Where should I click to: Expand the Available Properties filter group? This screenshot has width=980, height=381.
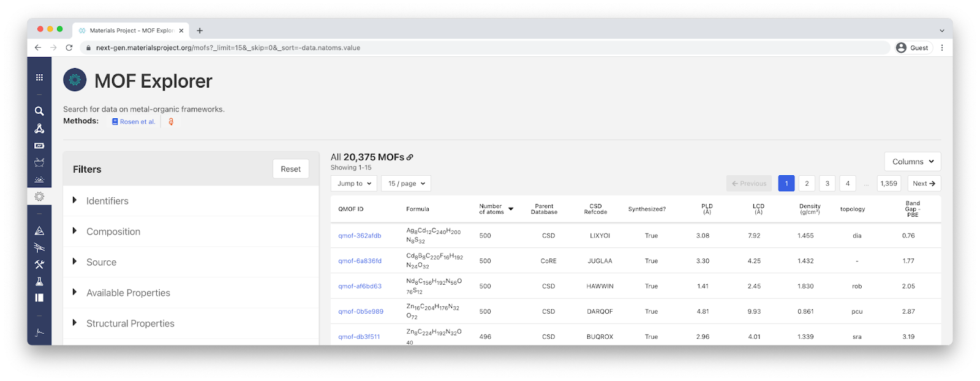pyautogui.click(x=191, y=293)
